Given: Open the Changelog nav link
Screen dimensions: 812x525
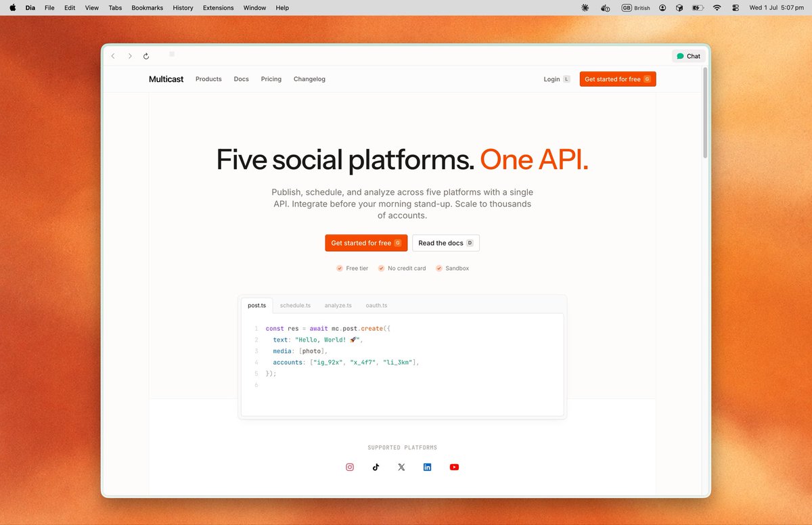Looking at the screenshot, I should pyautogui.click(x=309, y=79).
